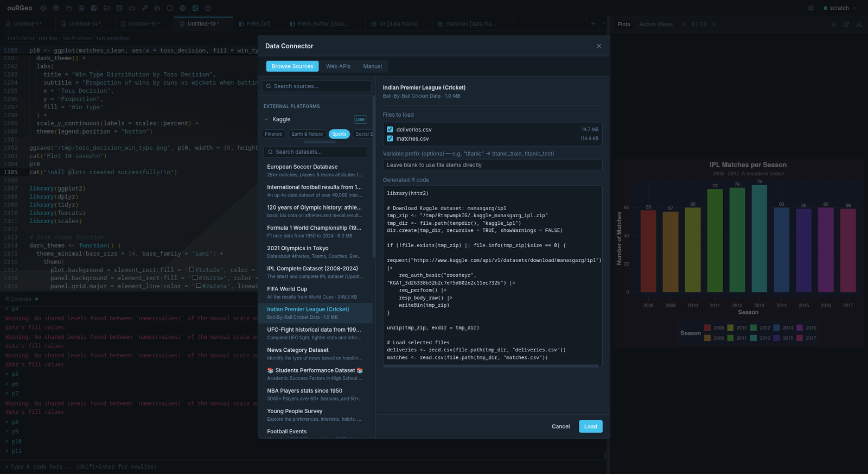Filter Kaggle by Earth & Nature category

point(307,134)
